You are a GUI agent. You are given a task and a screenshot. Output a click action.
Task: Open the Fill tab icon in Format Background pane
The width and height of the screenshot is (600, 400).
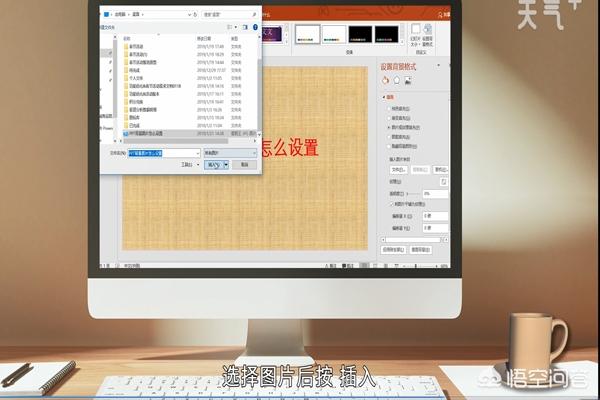click(385, 80)
